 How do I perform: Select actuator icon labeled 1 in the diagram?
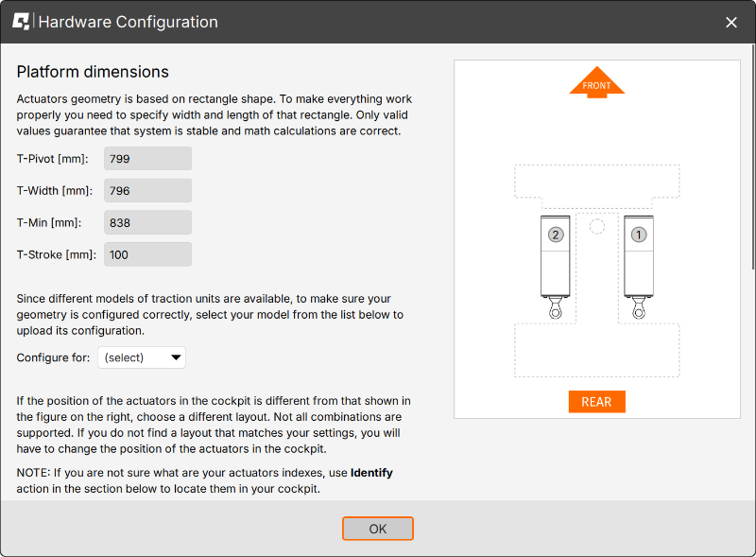(638, 232)
